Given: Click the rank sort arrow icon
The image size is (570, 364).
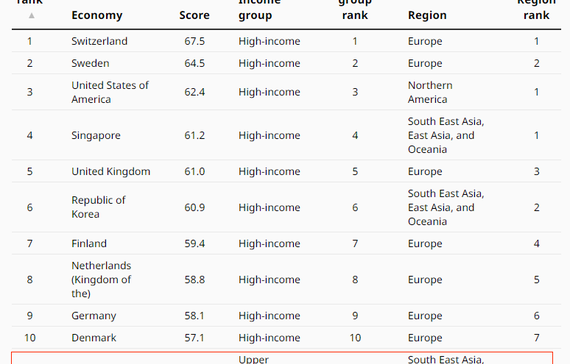Looking at the screenshot, I should click(x=32, y=15).
